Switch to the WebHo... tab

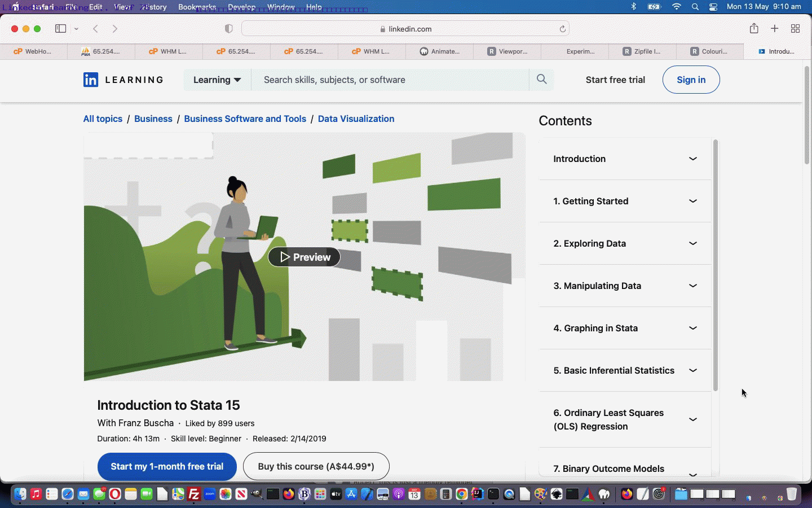[33, 51]
